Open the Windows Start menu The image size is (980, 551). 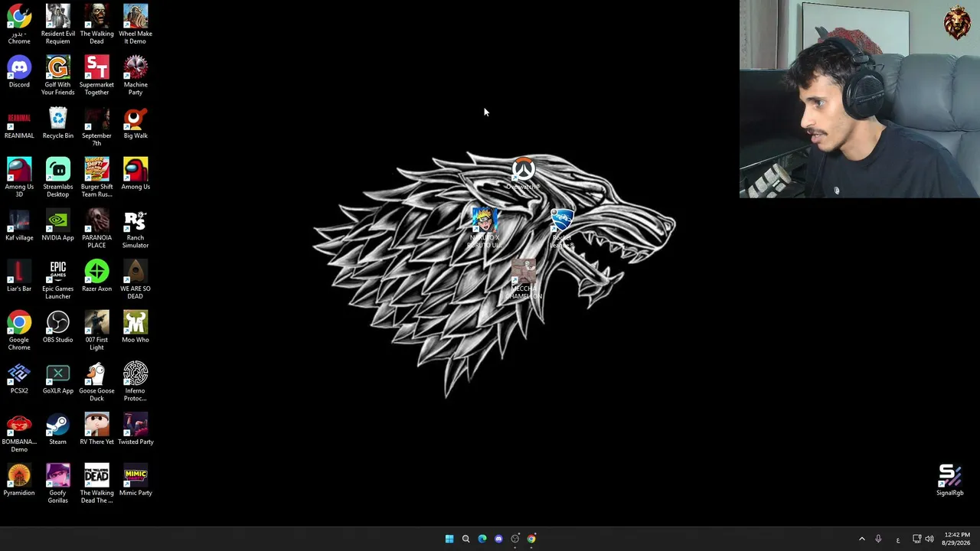(449, 539)
